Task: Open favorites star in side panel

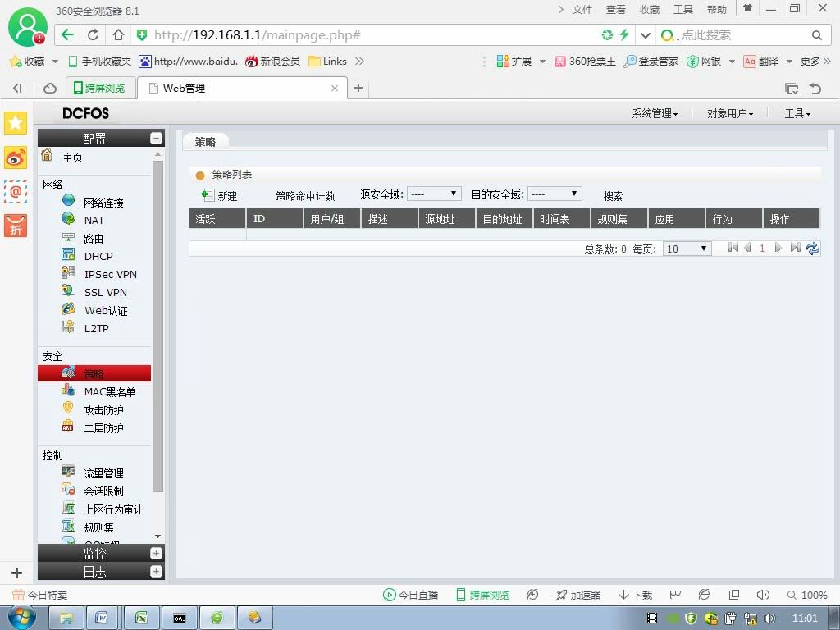Action: click(16, 123)
